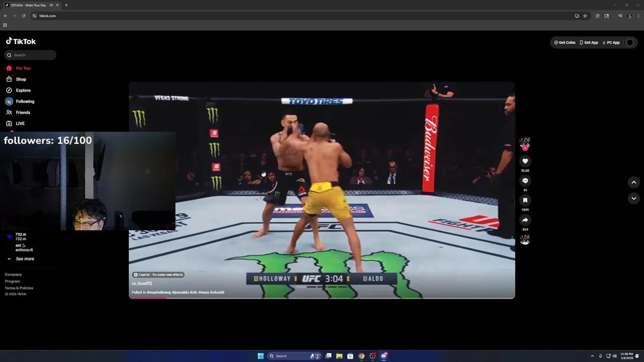The height and width of the screenshot is (362, 644).
Task: Click the PC App download button
Action: click(611, 42)
